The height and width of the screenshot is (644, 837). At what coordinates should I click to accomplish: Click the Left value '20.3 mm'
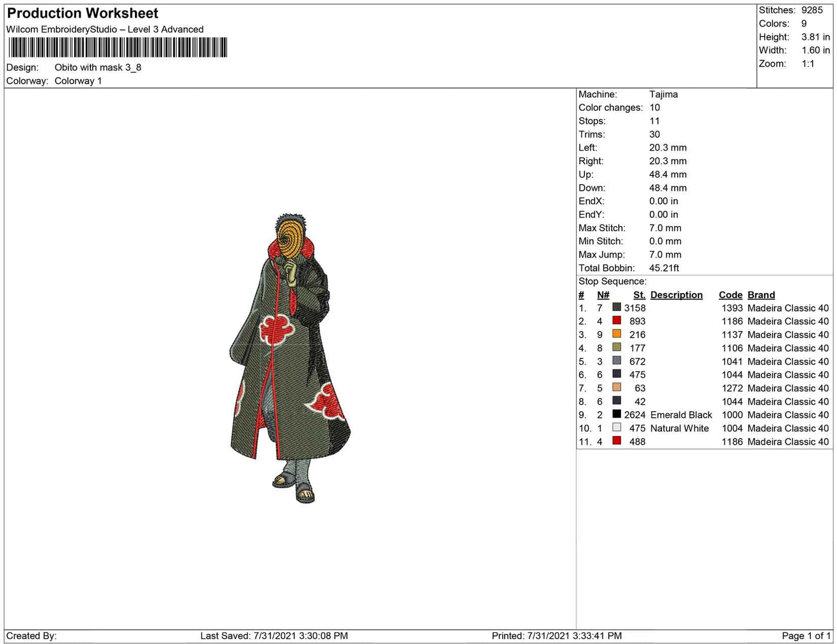[668, 148]
